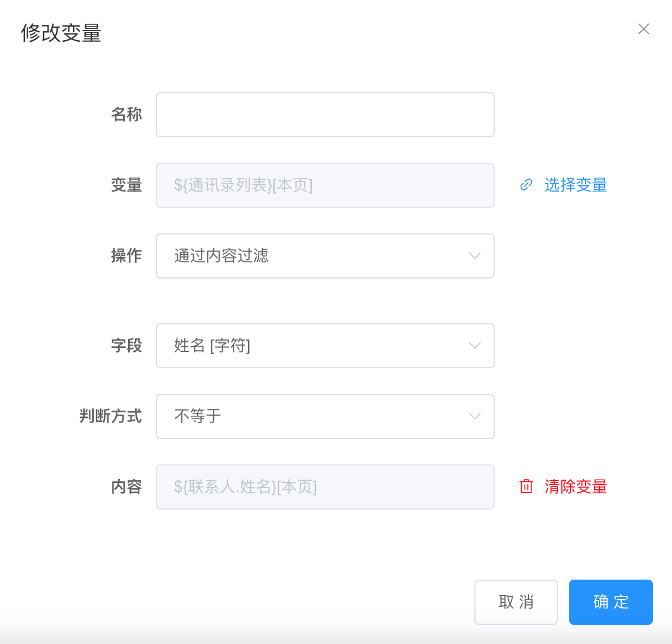Click the 内容 field label
This screenshot has width=672, height=644.
126,487
